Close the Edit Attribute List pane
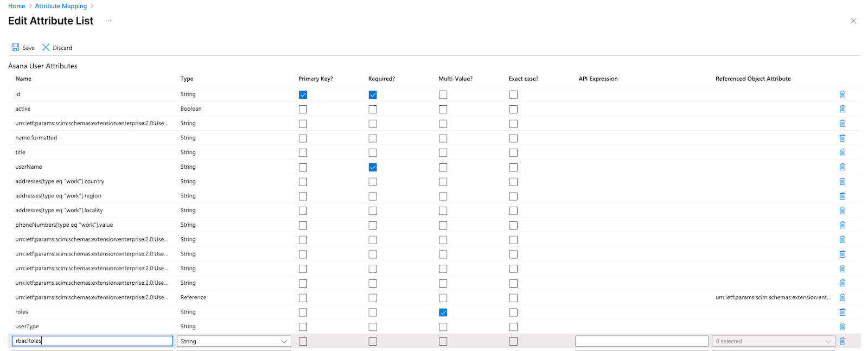 [853, 21]
